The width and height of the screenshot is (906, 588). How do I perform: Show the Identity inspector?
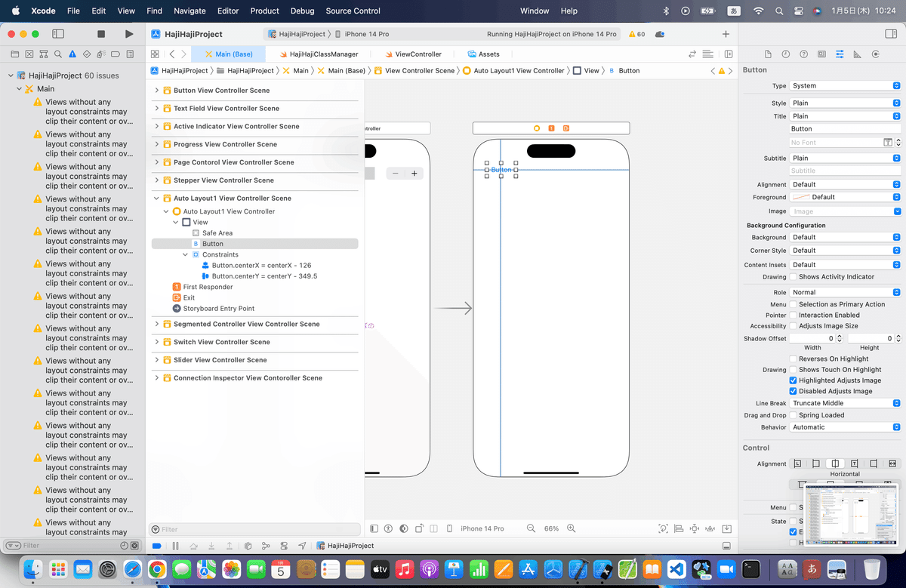821,54
